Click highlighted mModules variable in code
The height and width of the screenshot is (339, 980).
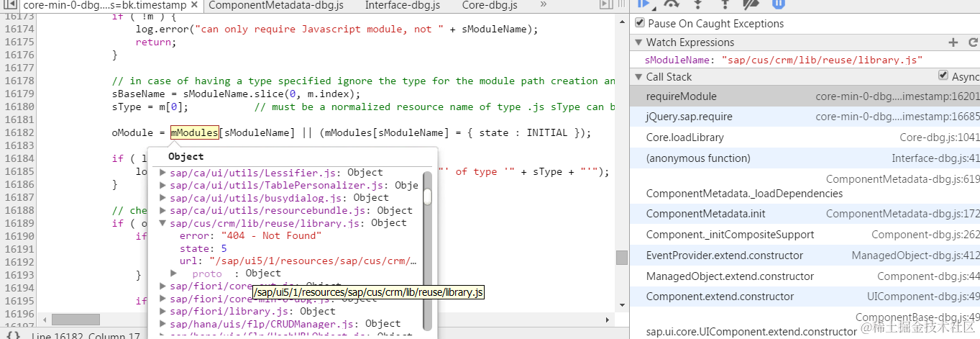click(194, 133)
